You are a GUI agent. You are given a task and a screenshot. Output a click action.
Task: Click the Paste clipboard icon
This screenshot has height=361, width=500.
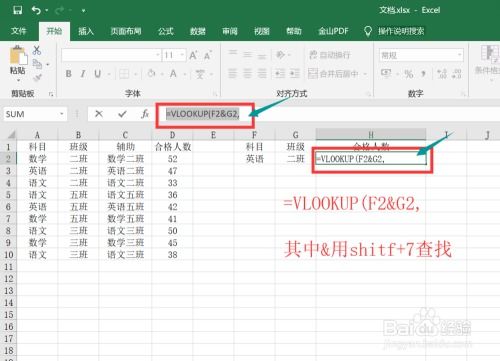(x=18, y=56)
